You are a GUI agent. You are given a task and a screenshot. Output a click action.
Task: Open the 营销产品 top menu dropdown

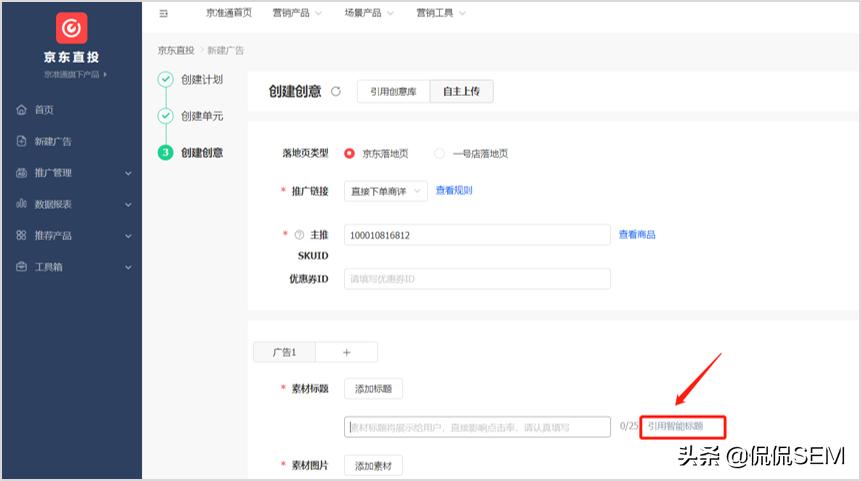click(297, 13)
